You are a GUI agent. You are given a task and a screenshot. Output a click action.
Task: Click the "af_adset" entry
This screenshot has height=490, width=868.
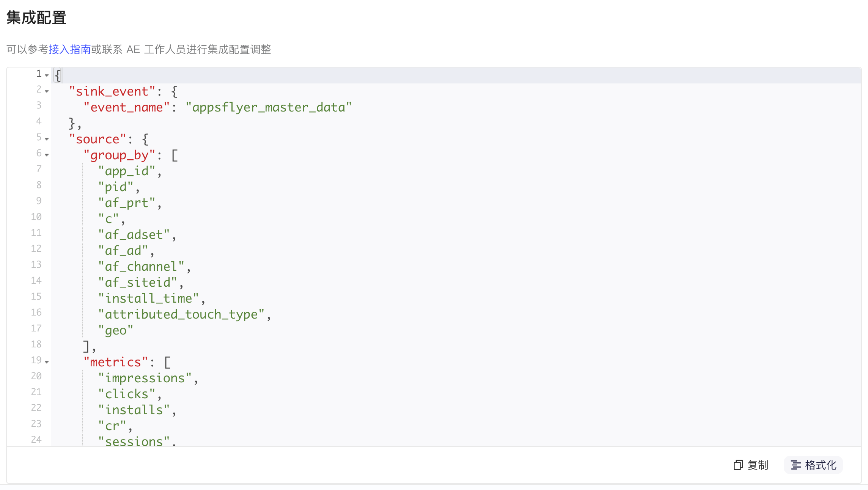pos(134,235)
